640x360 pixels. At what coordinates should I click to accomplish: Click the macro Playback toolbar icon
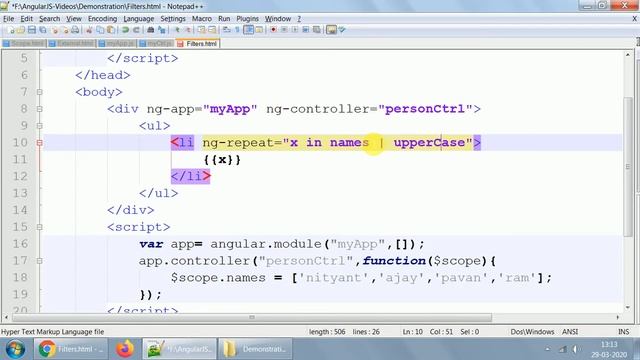(x=295, y=30)
